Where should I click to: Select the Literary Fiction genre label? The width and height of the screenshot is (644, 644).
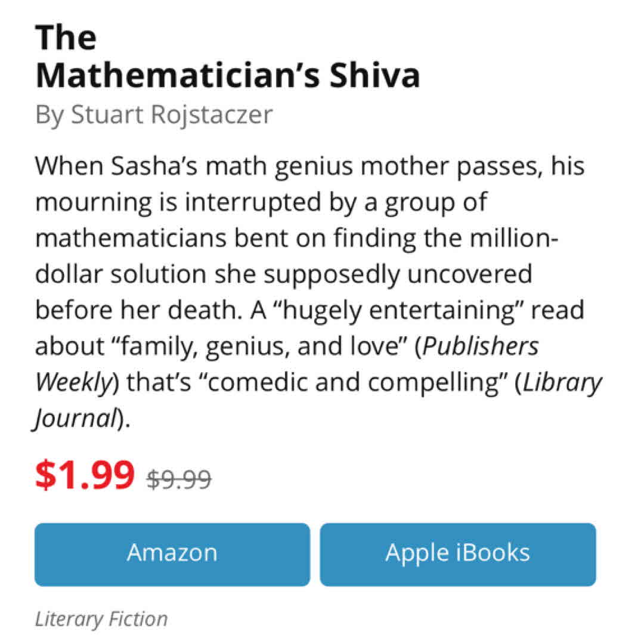[x=101, y=620]
